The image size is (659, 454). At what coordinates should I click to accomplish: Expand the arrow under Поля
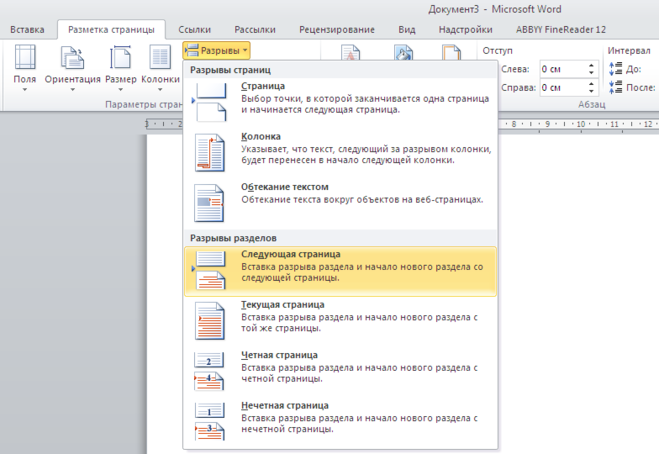(x=25, y=90)
